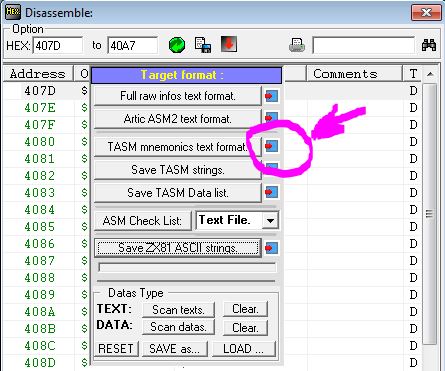
Task: Click export icon beside Full raw infos
Action: coord(272,96)
